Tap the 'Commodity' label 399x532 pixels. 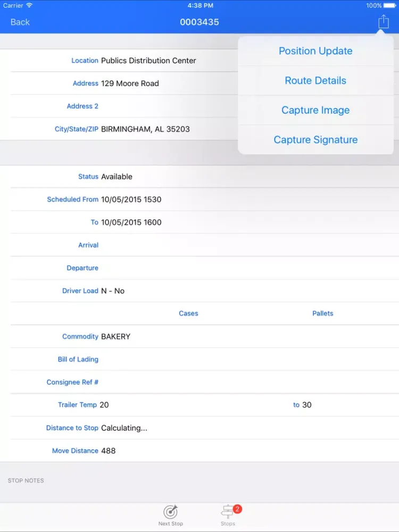pos(80,336)
